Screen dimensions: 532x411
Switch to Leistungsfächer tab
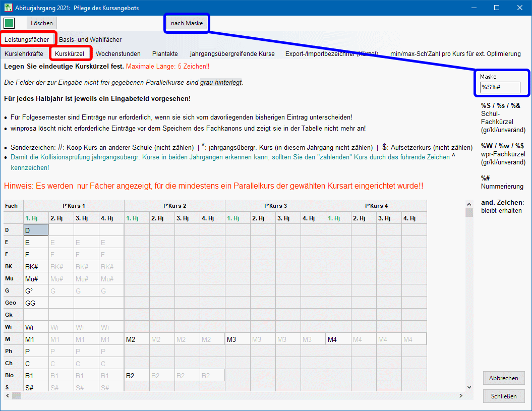27,39
